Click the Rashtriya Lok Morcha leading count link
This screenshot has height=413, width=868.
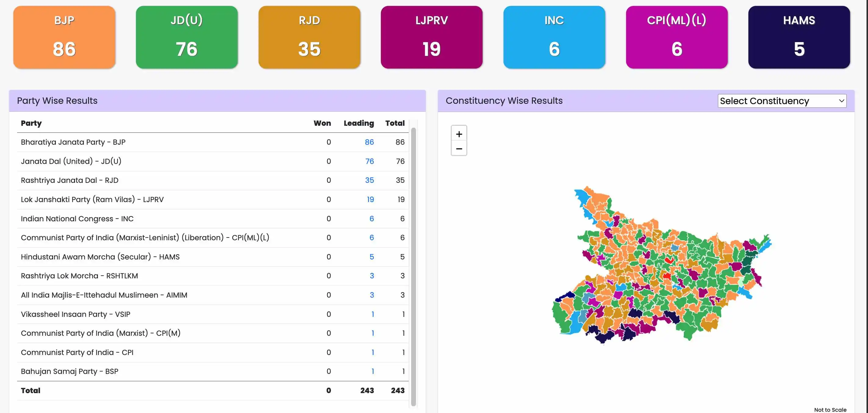coord(371,276)
